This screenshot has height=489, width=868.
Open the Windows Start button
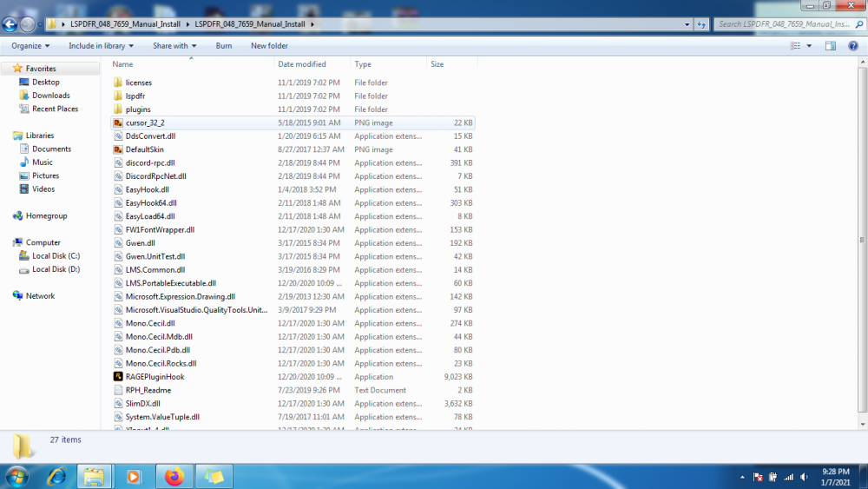16,476
